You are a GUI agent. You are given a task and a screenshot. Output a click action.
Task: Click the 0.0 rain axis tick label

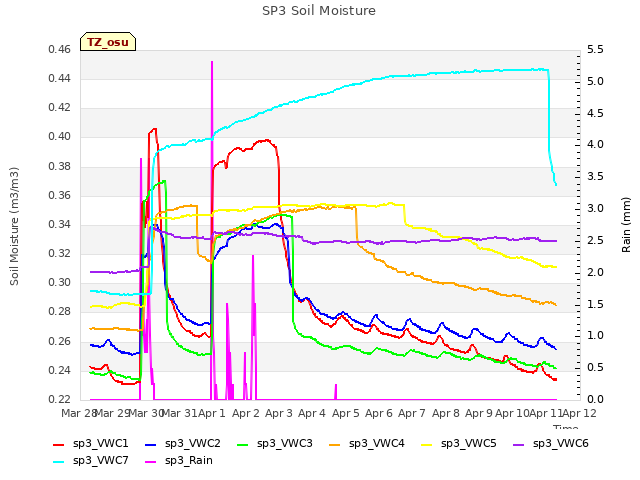tap(595, 399)
